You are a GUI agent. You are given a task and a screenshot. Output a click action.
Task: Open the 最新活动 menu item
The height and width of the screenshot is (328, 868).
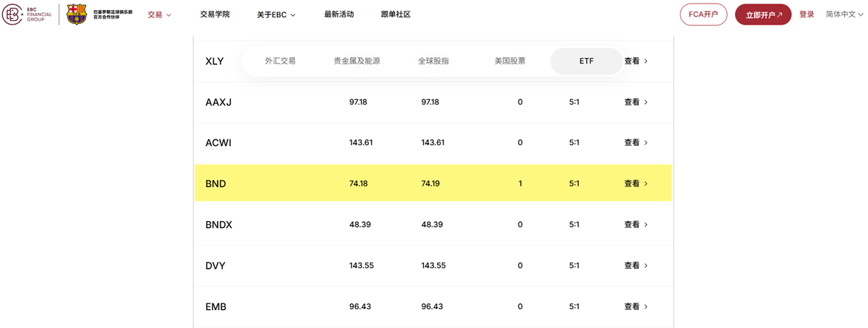pyautogui.click(x=339, y=14)
